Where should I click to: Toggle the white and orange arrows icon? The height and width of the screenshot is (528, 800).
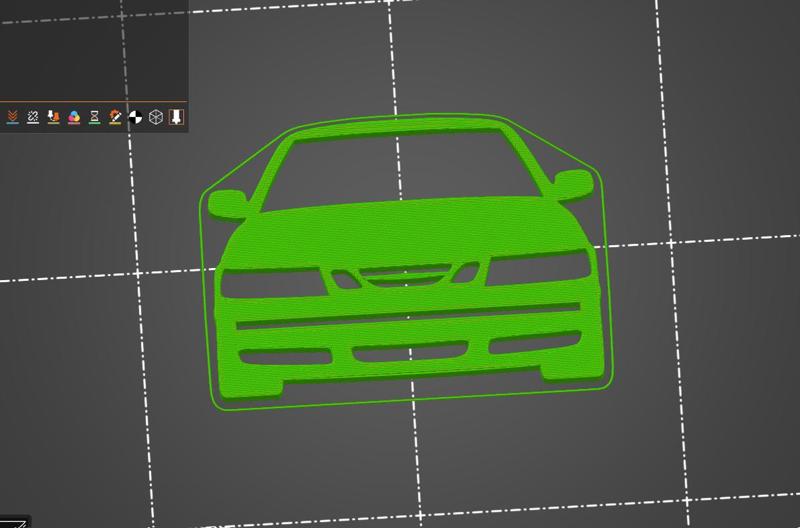point(54,117)
